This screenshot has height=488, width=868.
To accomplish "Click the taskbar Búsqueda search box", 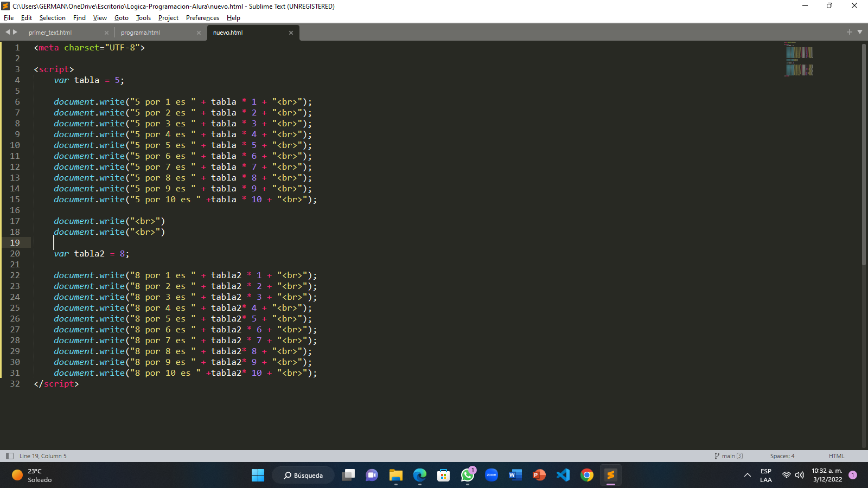I will [x=303, y=476].
